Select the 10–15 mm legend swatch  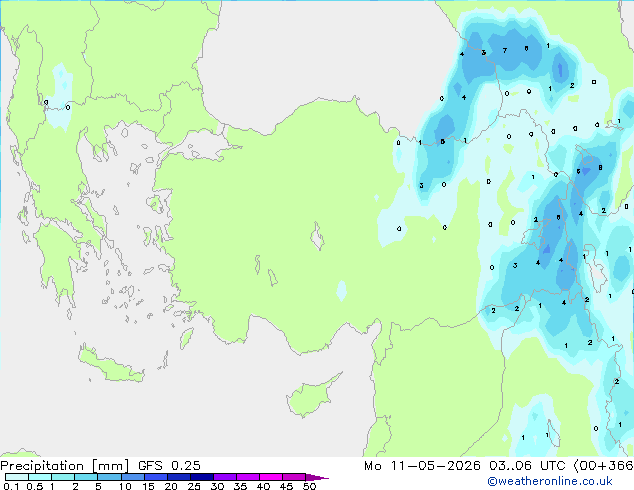point(132,477)
